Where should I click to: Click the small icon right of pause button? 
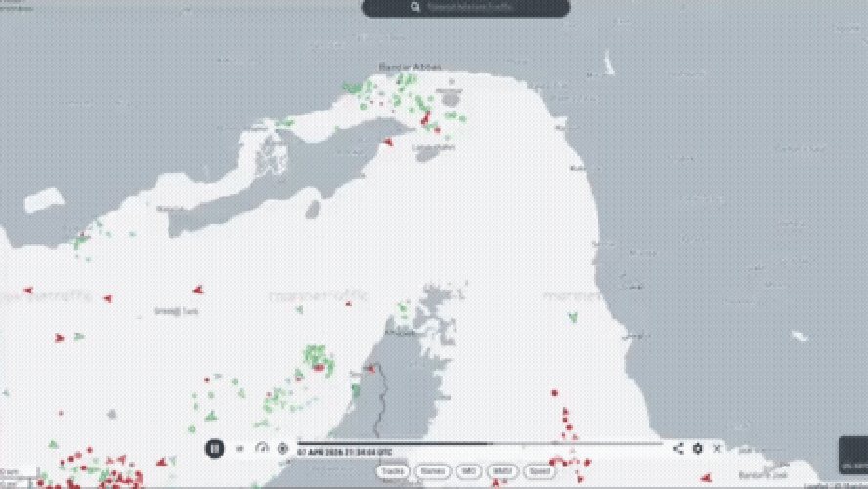239,449
